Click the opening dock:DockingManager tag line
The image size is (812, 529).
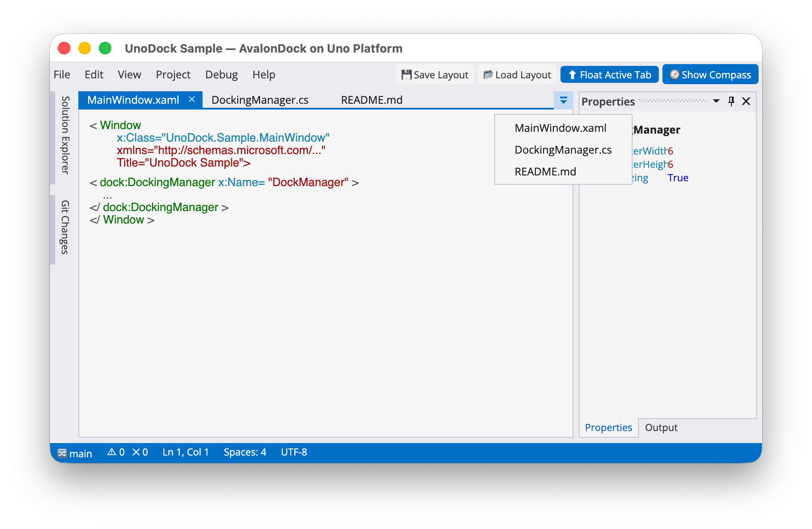pyautogui.click(x=224, y=182)
